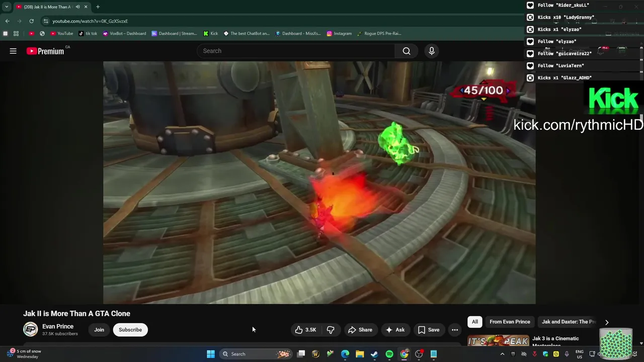Open the Instagram bookmark
The image size is (644, 362).
[339, 34]
